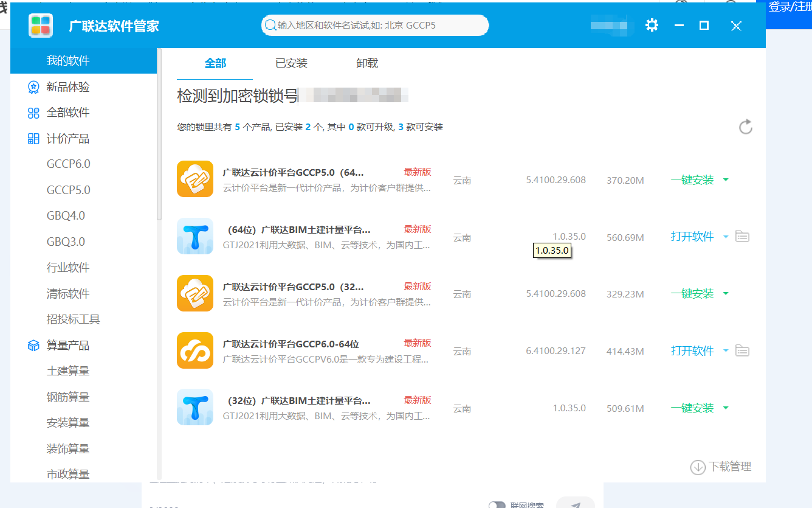Select GBQ4.0 in sidebar
The height and width of the screenshot is (508, 812).
tap(66, 216)
